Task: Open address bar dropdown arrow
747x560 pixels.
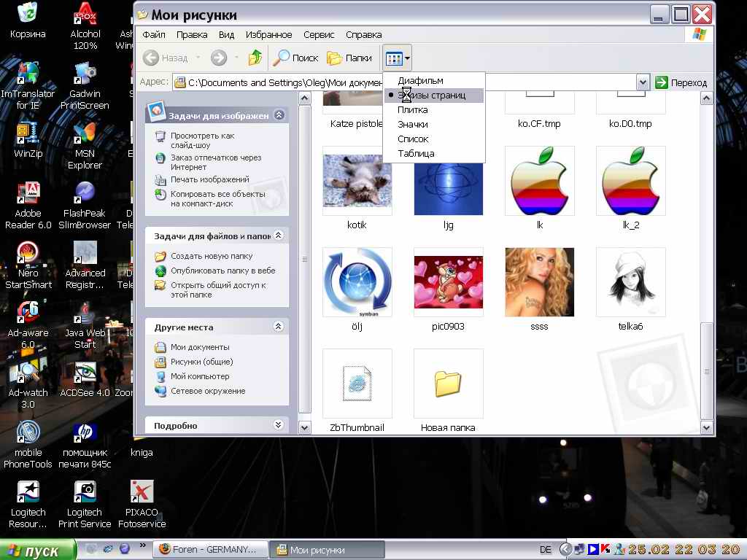Action: point(643,82)
